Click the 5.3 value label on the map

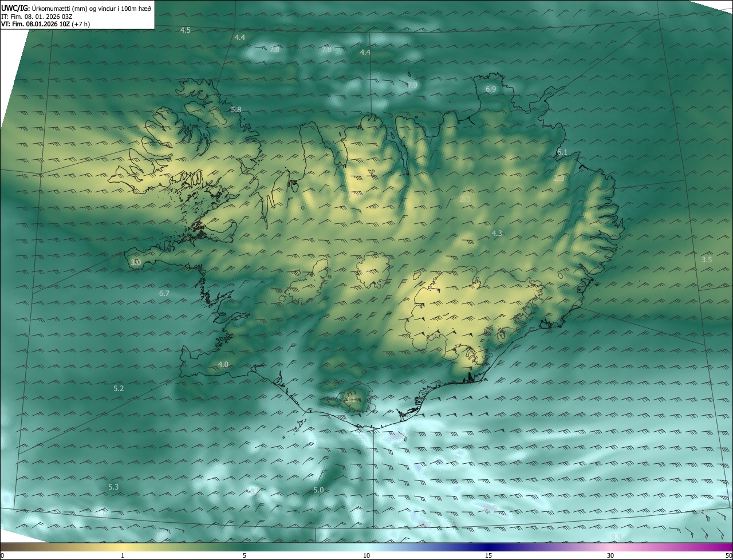point(113,487)
